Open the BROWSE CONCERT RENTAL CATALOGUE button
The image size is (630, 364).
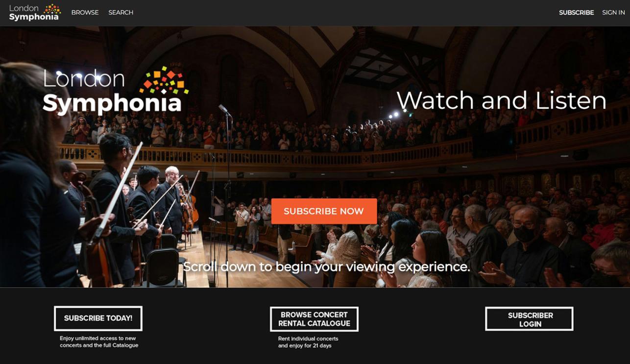[314, 319]
